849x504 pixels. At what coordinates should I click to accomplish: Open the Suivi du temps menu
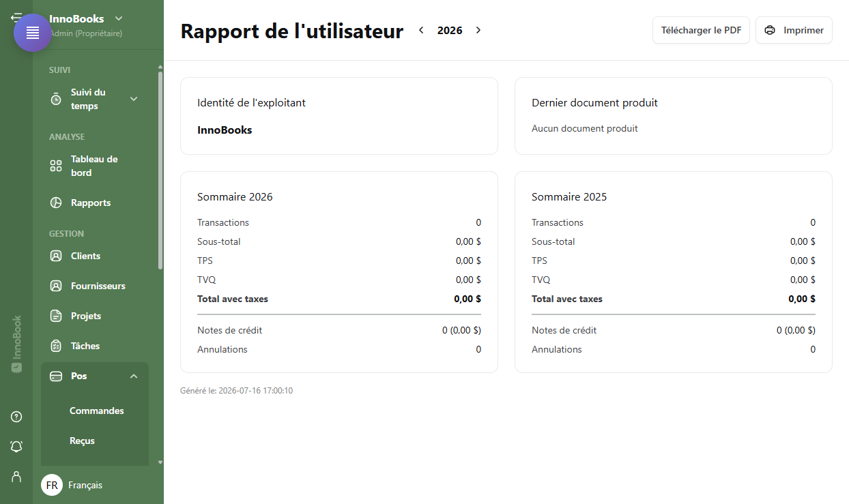pyautogui.click(x=95, y=99)
